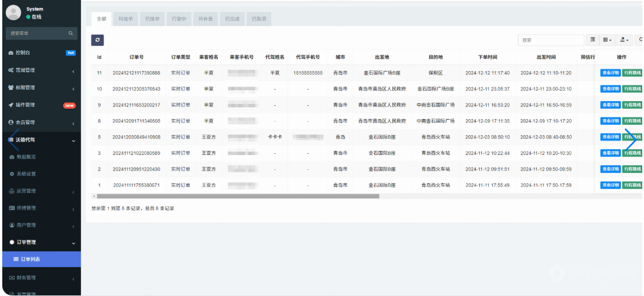
Task: Focus the table 搜索 input field
Action: click(x=550, y=40)
